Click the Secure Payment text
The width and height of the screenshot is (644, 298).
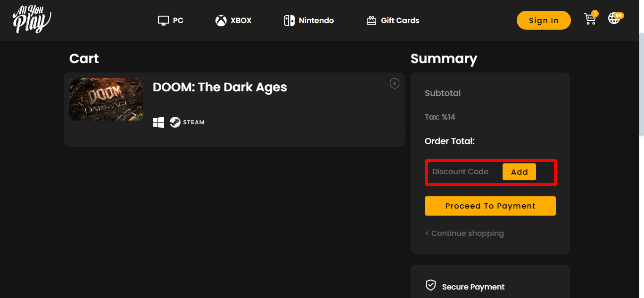[x=473, y=287]
